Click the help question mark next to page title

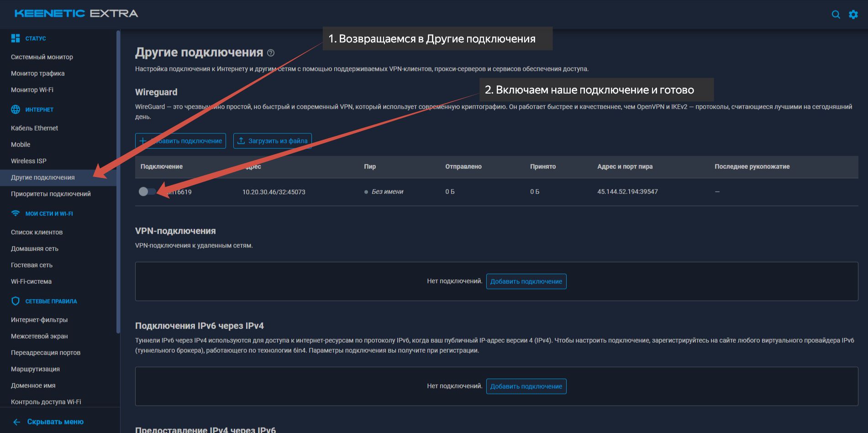pos(271,53)
